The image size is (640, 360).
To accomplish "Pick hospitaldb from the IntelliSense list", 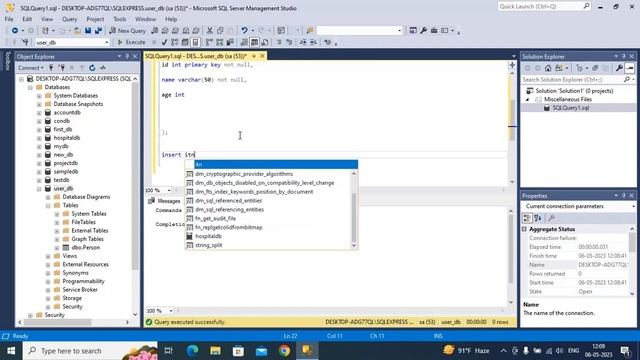I will coord(208,236).
